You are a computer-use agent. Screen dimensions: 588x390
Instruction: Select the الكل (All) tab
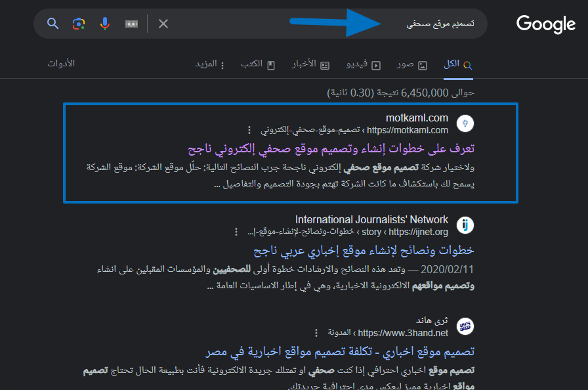458,64
